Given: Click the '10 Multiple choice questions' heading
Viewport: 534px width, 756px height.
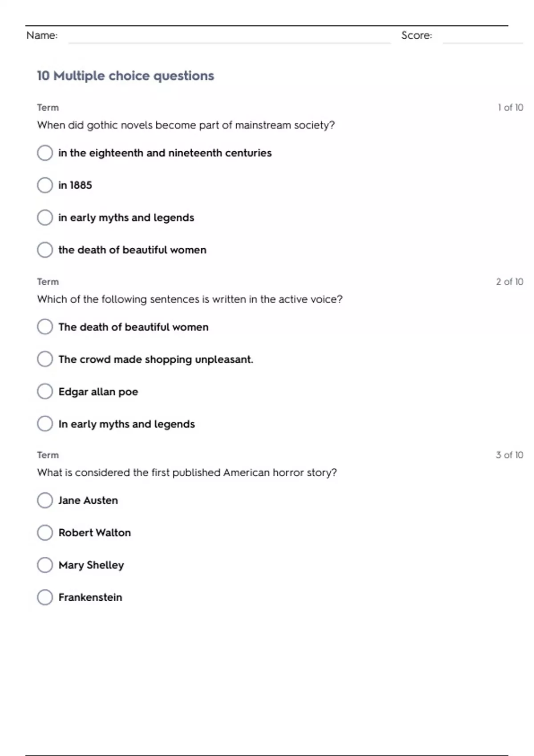Looking at the screenshot, I should point(125,76).
